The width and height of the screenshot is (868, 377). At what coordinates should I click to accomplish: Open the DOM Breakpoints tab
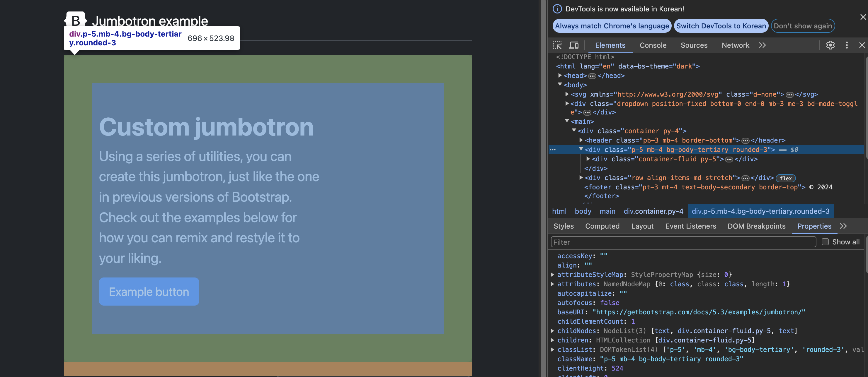756,226
